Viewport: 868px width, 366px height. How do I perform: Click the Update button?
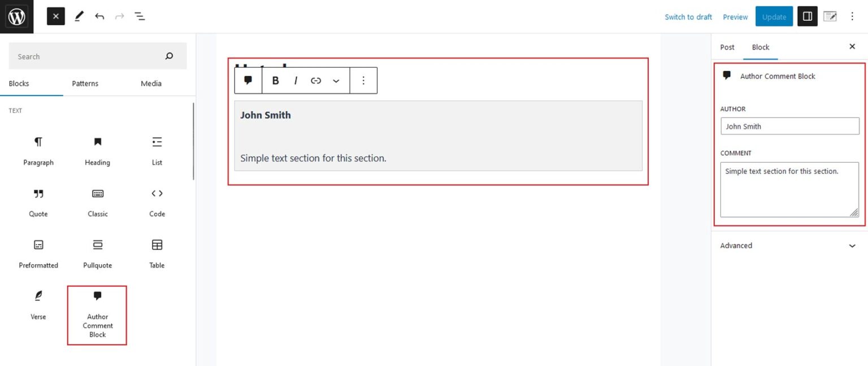(774, 16)
